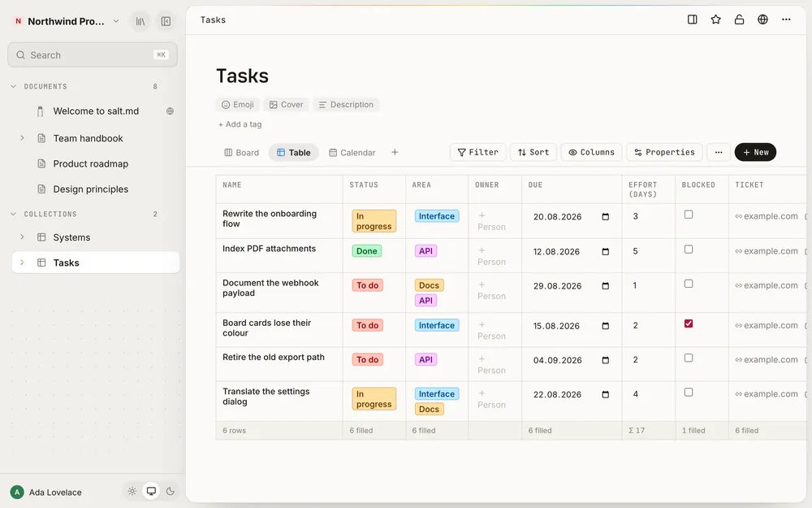Uncheck Blocked for Board cards lose their colour
This screenshot has width=812, height=508.
pyautogui.click(x=689, y=323)
